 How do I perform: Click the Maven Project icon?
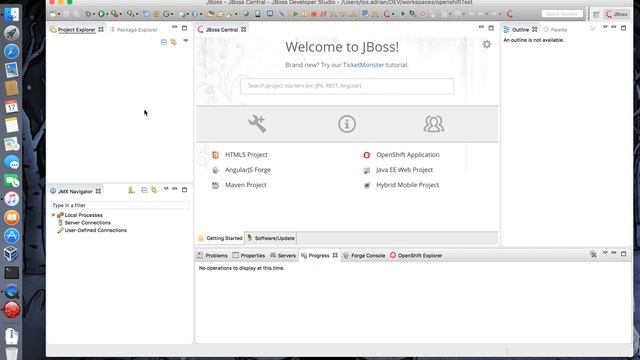[x=216, y=185]
